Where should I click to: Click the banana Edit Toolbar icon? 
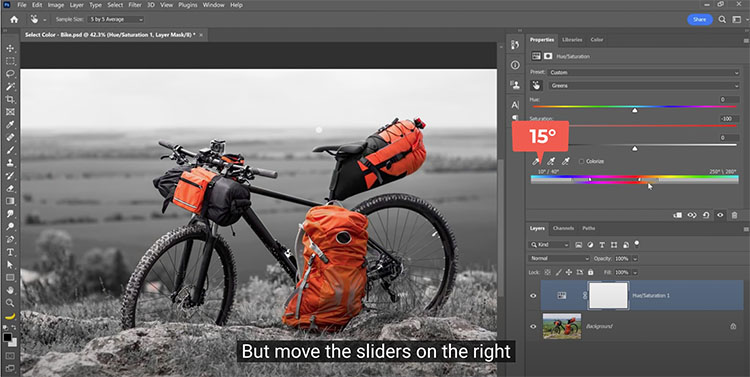coord(10,316)
